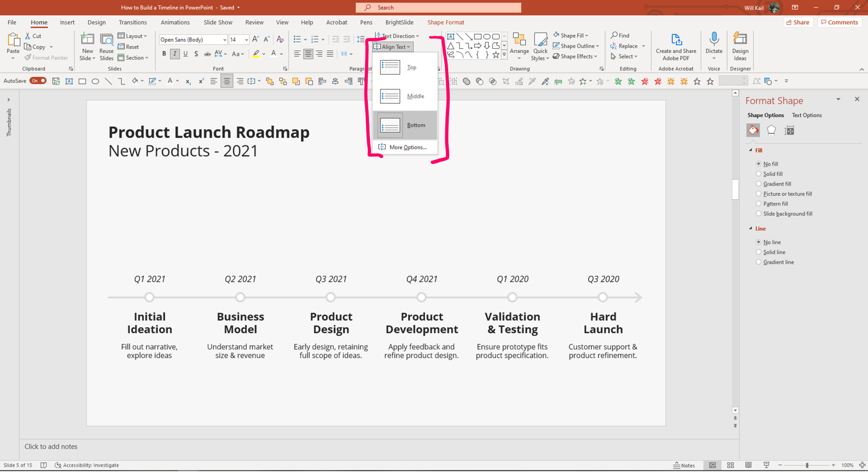Toggle Bold formatting

coord(164,54)
